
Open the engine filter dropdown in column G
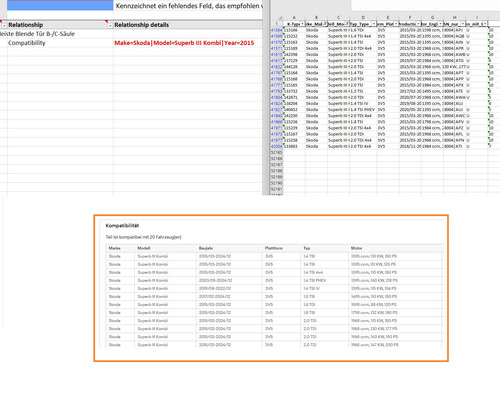point(440,24)
